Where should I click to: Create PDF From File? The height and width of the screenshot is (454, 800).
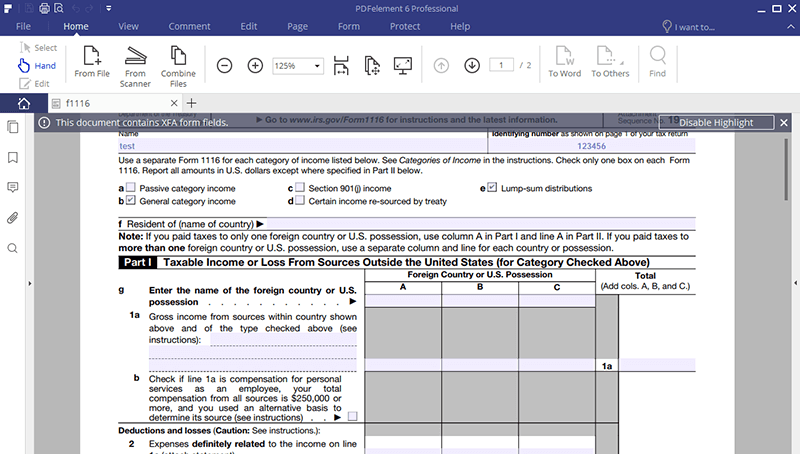(92, 62)
